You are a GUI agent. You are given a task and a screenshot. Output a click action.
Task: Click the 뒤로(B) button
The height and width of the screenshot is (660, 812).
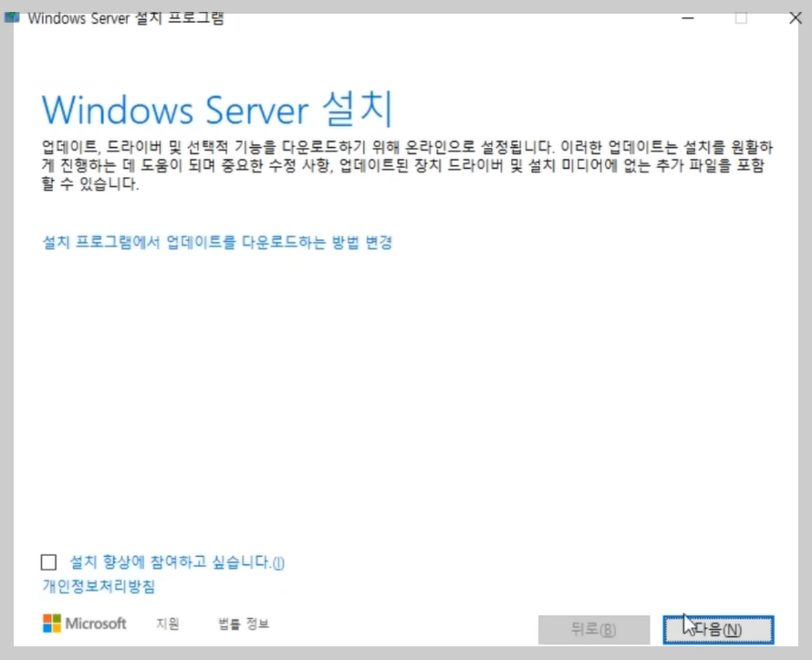(593, 630)
